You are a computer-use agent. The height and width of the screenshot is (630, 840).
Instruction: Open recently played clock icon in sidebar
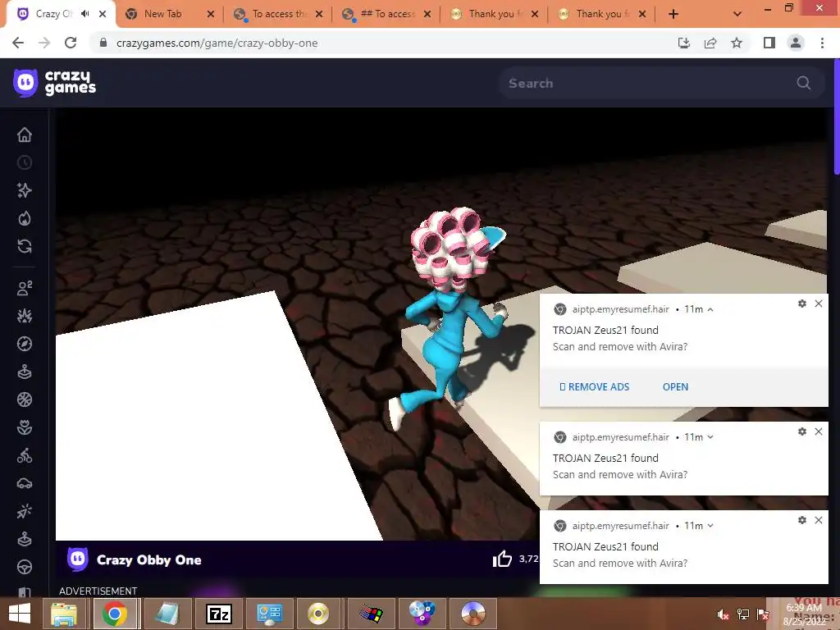pyautogui.click(x=24, y=162)
